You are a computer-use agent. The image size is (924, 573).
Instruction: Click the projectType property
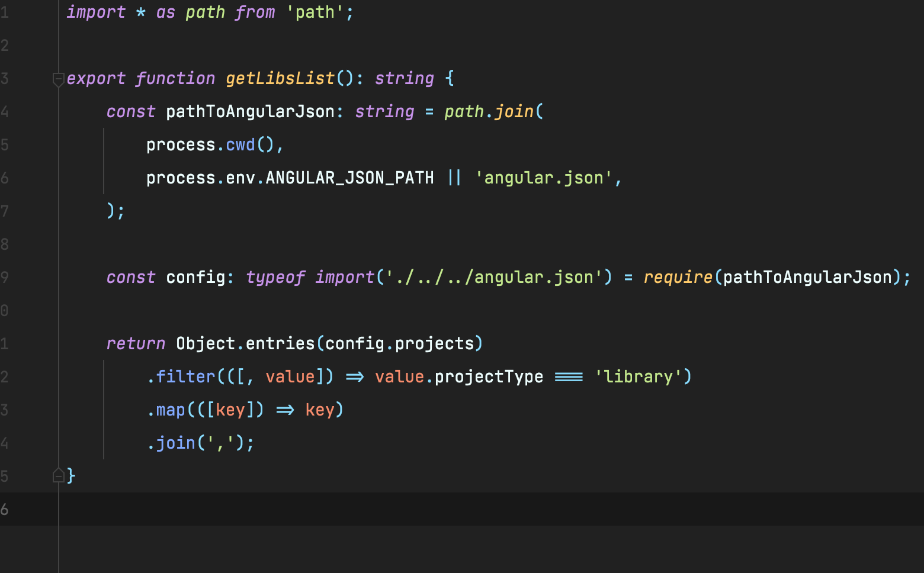pyautogui.click(x=489, y=377)
